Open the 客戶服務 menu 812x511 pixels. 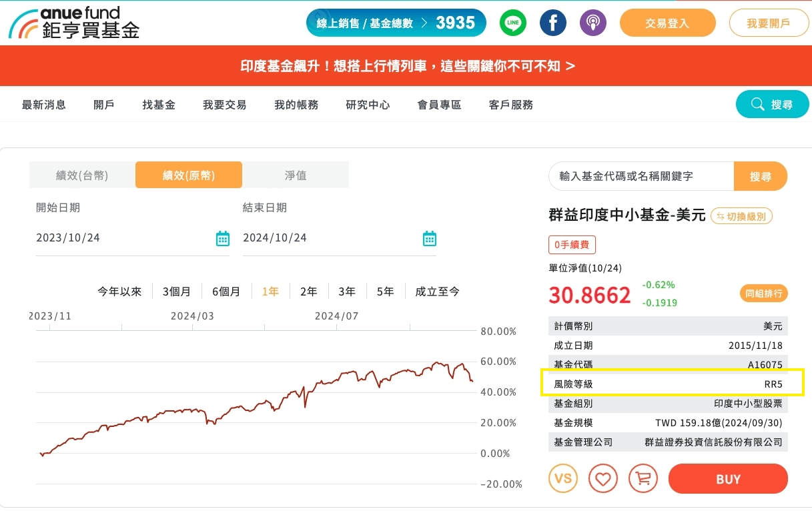[x=511, y=105]
